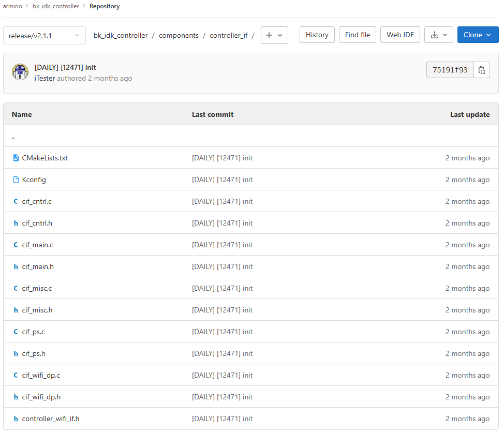This screenshot has height=433, width=504.
Task: Click the C file icon beside cif_main.c
Action: coord(15,245)
